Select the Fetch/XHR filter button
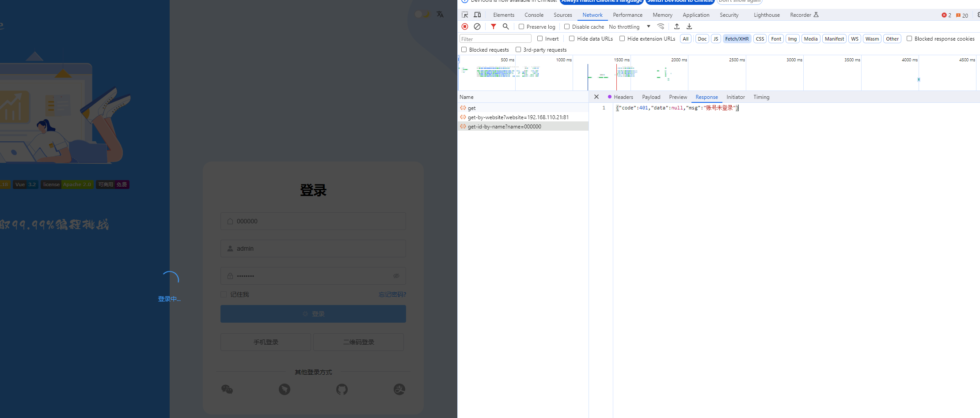Image resolution: width=980 pixels, height=418 pixels. tap(737, 39)
